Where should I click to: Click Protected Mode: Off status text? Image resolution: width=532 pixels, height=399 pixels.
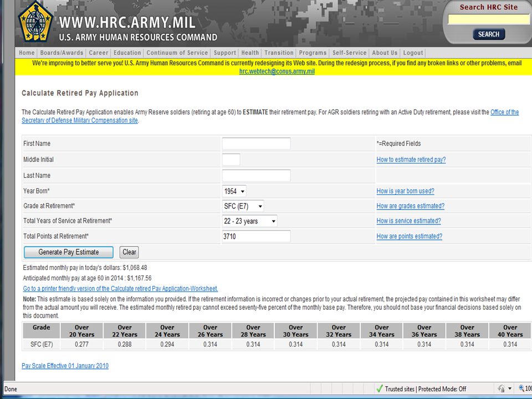[x=442, y=389]
